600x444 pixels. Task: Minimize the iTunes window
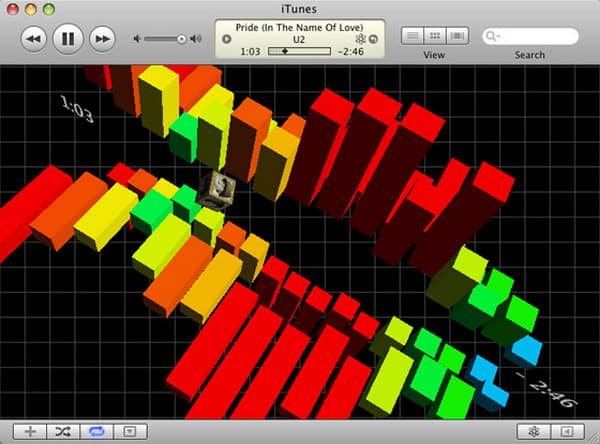pos(31,9)
